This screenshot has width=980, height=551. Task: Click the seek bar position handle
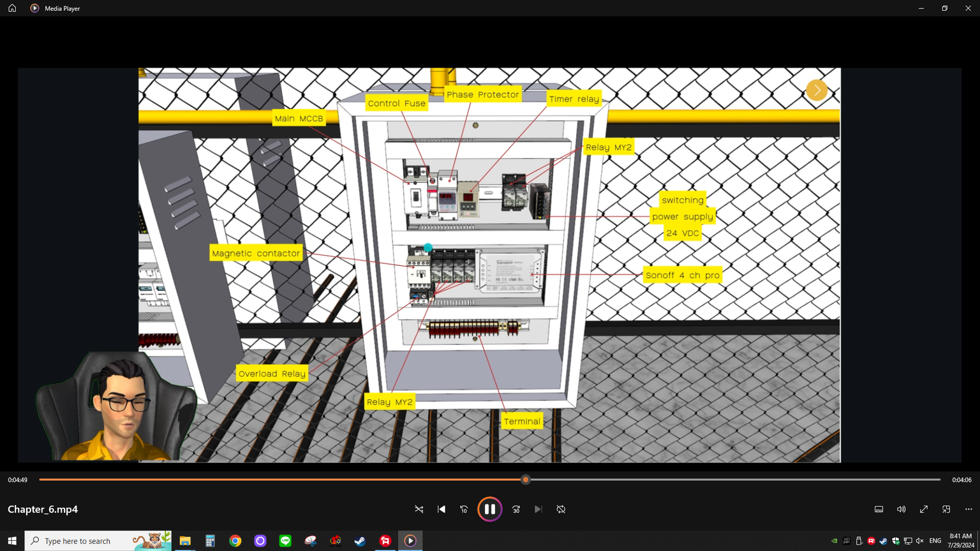[526, 480]
